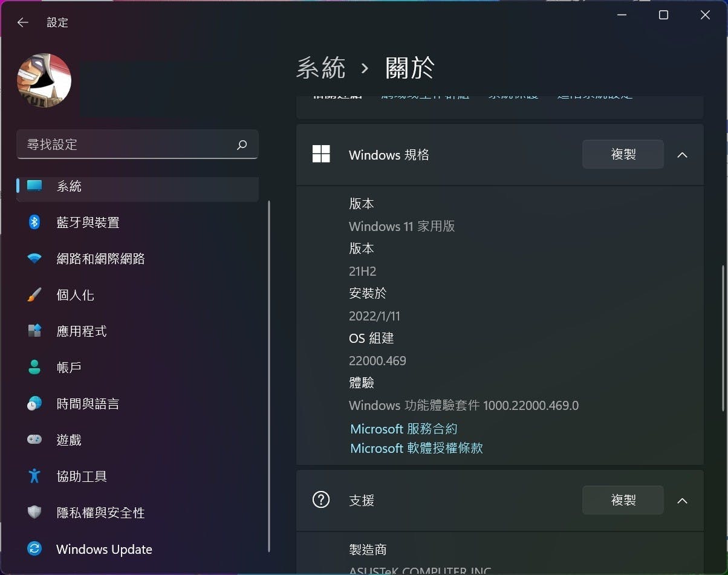Screen dimensions: 728x575
Task: Click the 製造商 label
Action: click(368, 550)
